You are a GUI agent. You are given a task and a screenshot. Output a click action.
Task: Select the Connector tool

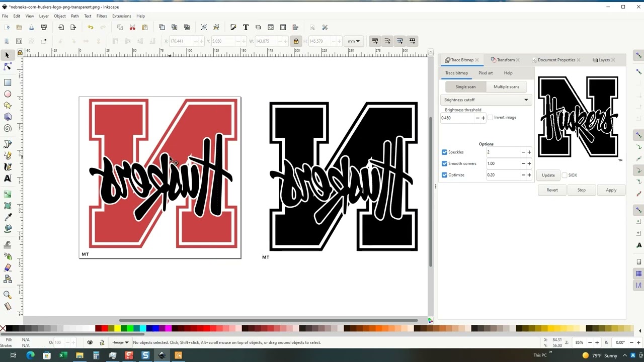click(8, 279)
